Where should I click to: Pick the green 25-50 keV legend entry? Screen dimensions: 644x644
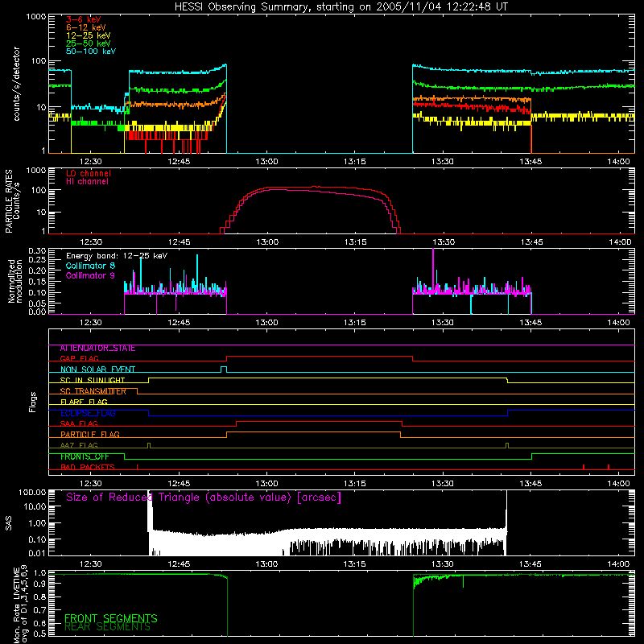tap(89, 43)
